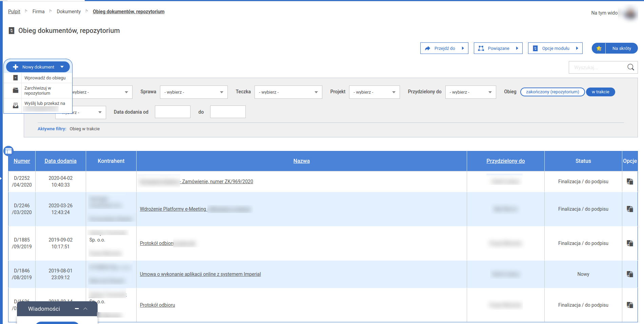Click options icon for the Umowa o wykonanie row

[x=630, y=274]
